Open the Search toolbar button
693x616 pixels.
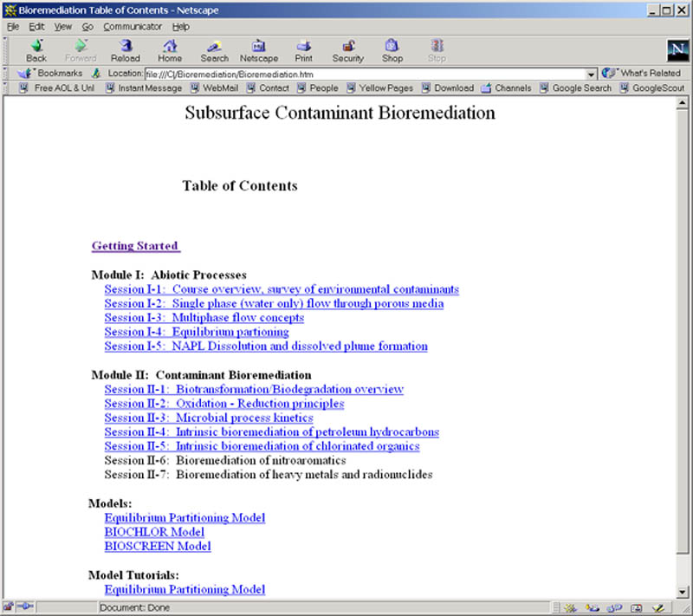click(x=214, y=51)
